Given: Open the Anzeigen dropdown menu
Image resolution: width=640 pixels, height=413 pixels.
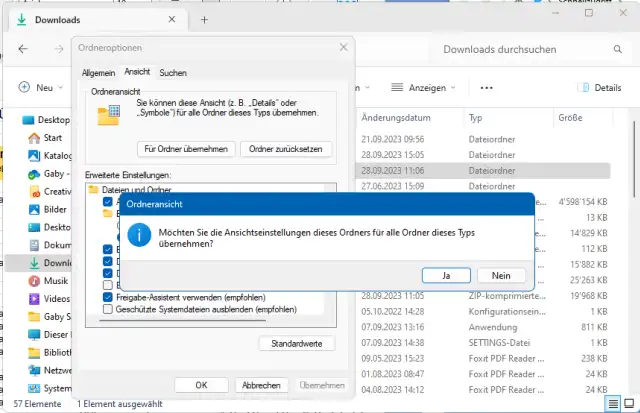Looking at the screenshot, I should pos(423,88).
